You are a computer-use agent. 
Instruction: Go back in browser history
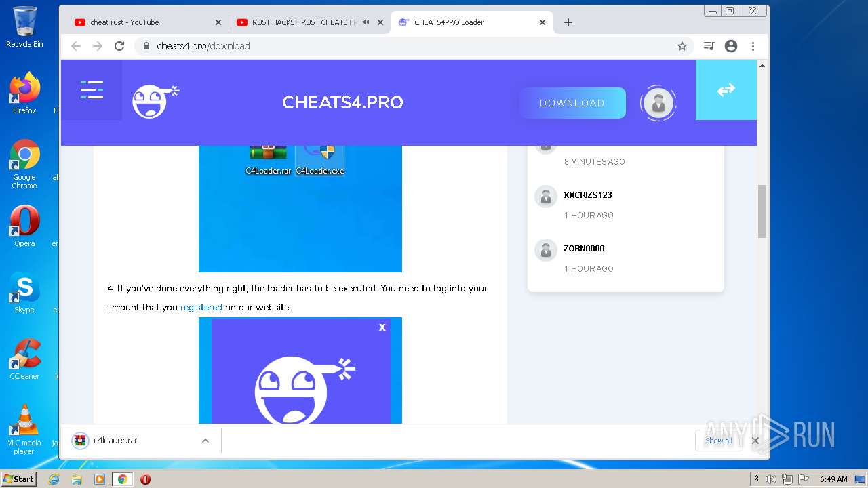[x=76, y=46]
